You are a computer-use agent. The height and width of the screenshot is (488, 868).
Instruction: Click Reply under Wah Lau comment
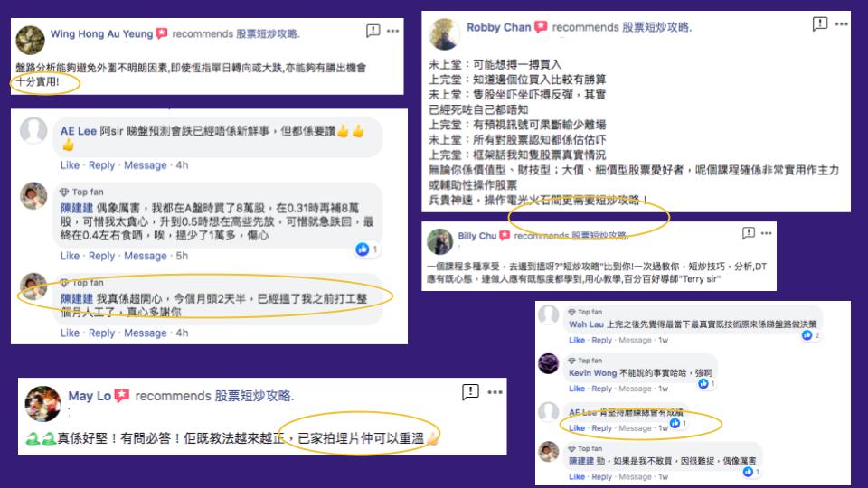click(602, 341)
